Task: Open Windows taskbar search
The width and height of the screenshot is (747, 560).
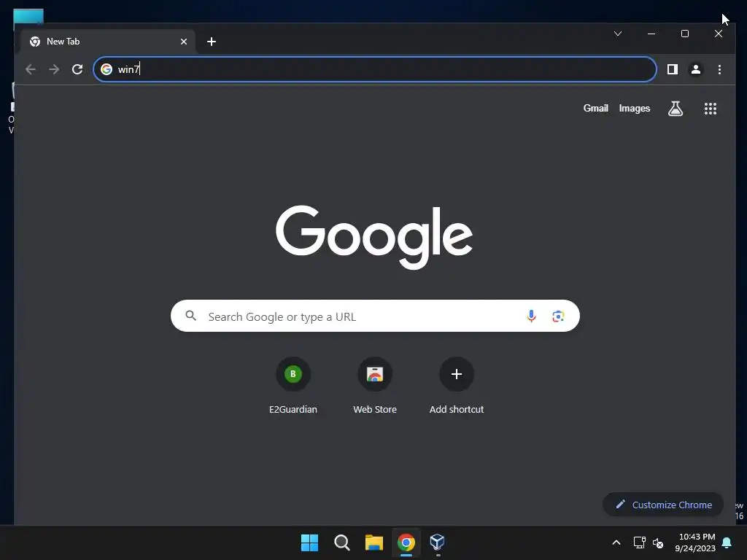Action: (x=341, y=542)
